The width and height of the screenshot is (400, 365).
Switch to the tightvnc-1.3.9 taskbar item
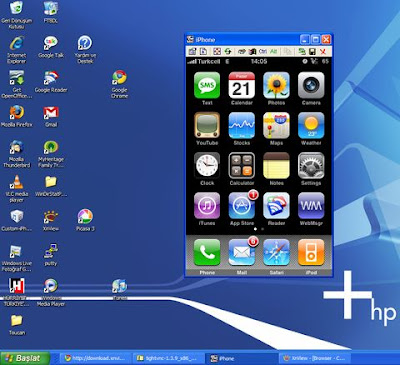(x=167, y=358)
